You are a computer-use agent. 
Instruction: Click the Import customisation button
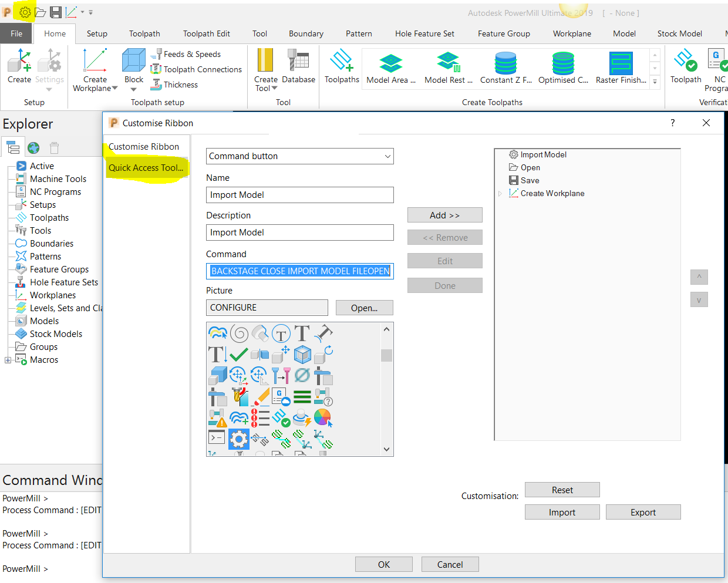tap(562, 513)
